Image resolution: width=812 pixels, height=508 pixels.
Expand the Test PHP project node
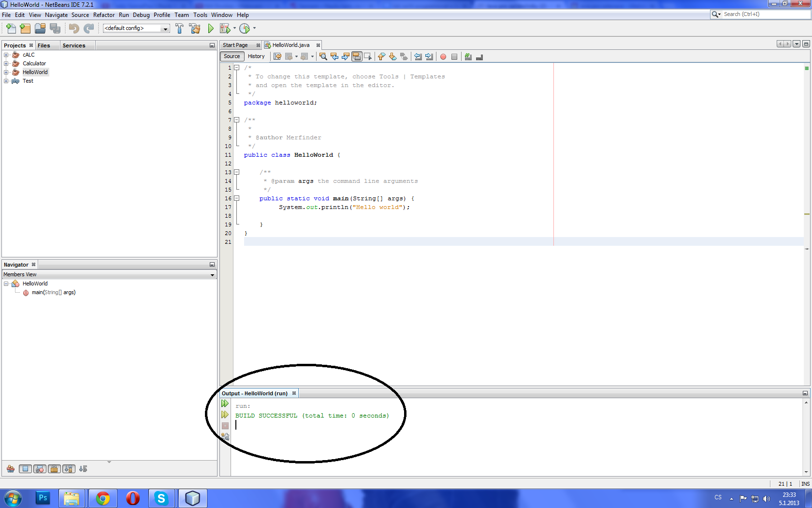[x=6, y=81]
